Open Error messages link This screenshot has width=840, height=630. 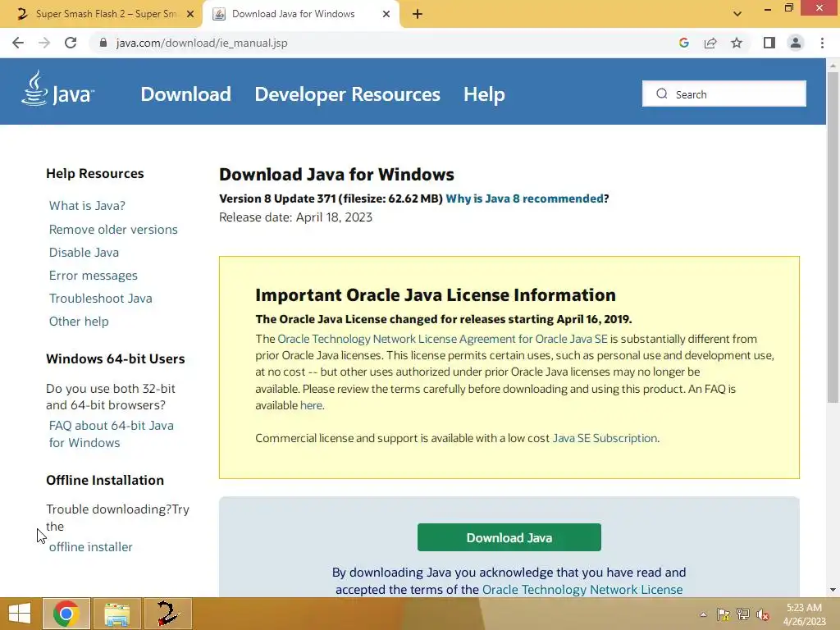94,276
